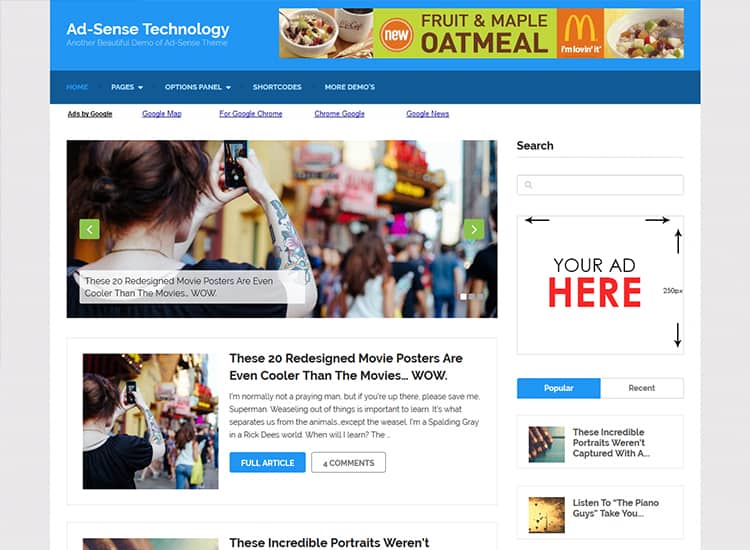Click inside the sidebar search field
This screenshot has width=750, height=550.
pos(600,185)
